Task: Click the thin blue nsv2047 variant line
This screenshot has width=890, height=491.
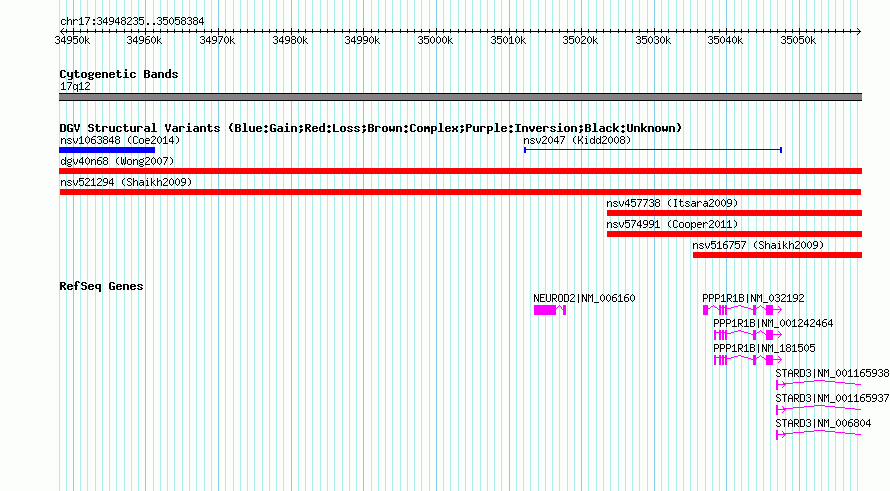Action: pos(653,150)
